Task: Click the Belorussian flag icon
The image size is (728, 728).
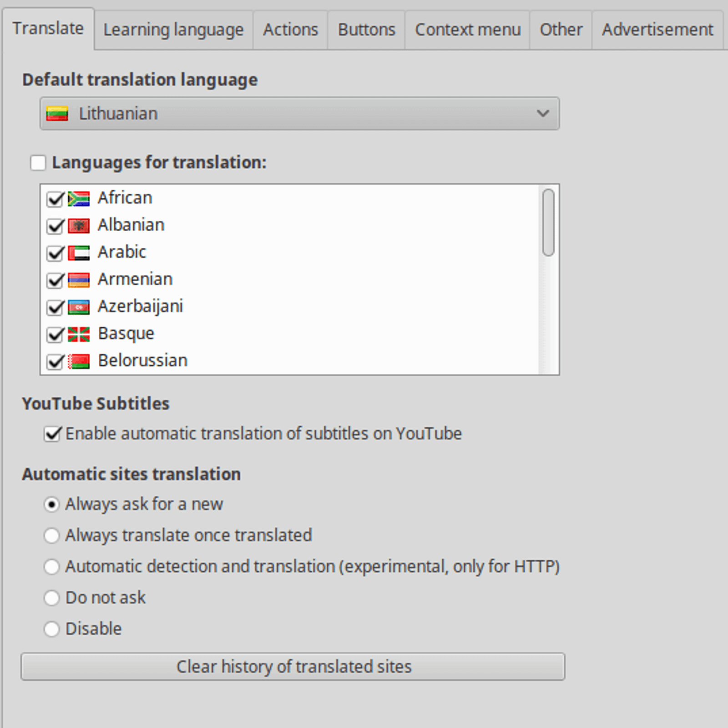Action: click(79, 361)
